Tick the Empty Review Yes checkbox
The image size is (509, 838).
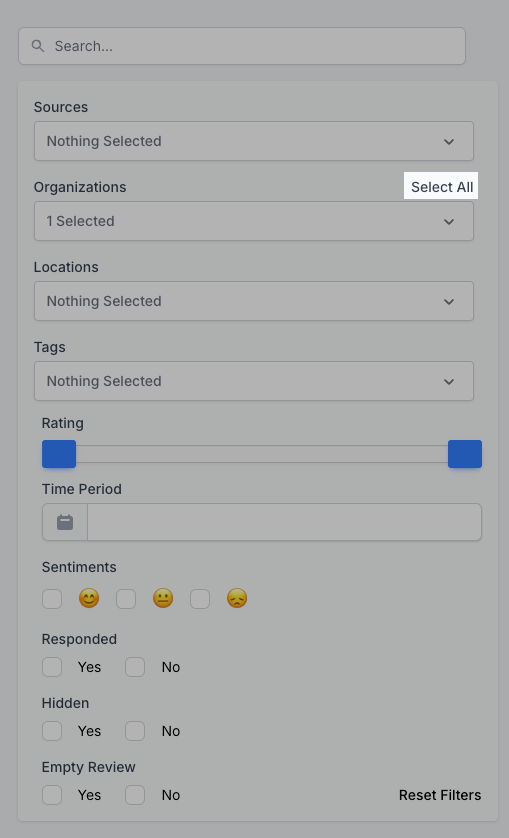[x=52, y=795]
